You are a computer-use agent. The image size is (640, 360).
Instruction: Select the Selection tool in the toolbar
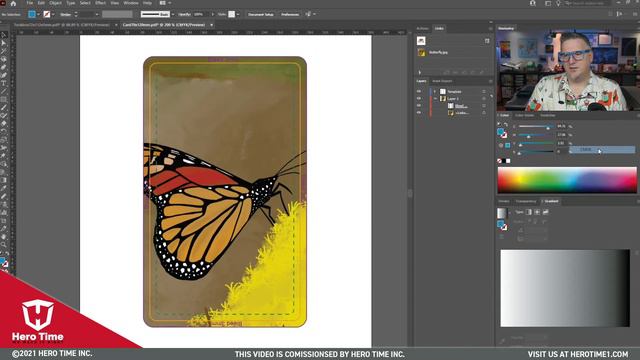4,35
